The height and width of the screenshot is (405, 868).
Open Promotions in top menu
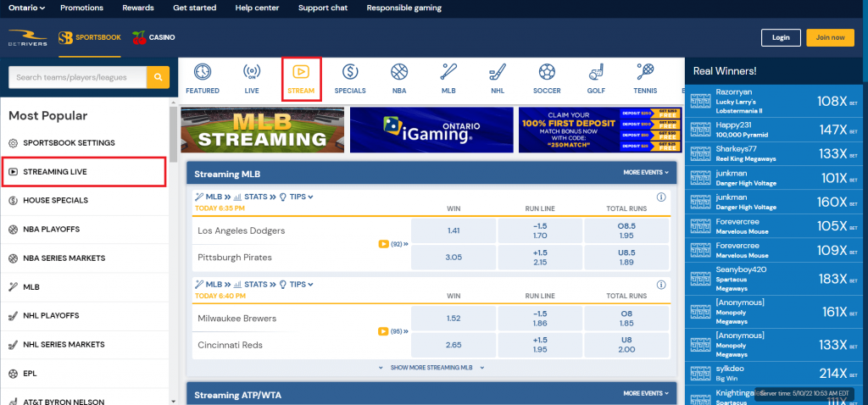click(x=82, y=8)
